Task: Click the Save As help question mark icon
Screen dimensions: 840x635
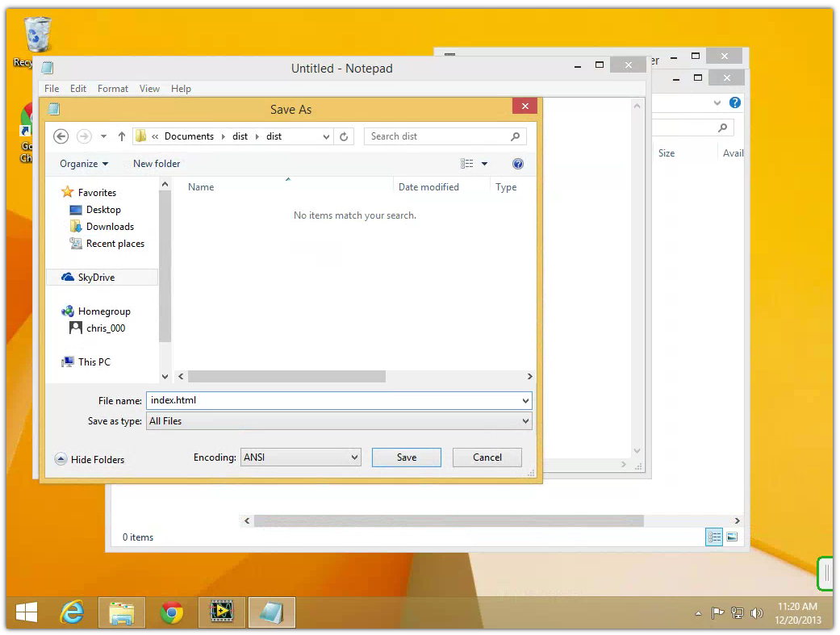Action: click(518, 164)
